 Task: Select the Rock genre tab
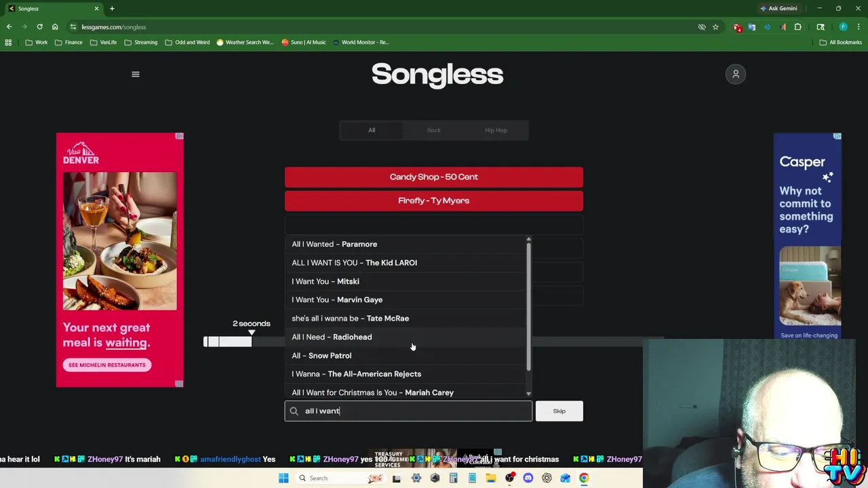[x=434, y=130]
